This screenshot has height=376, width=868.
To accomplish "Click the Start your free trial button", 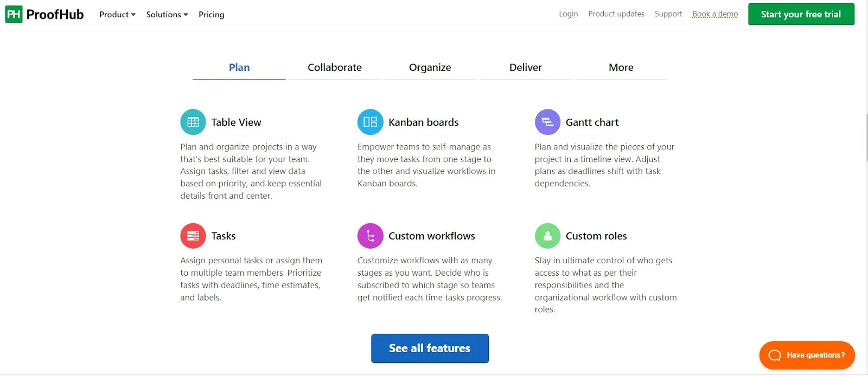I will [801, 14].
